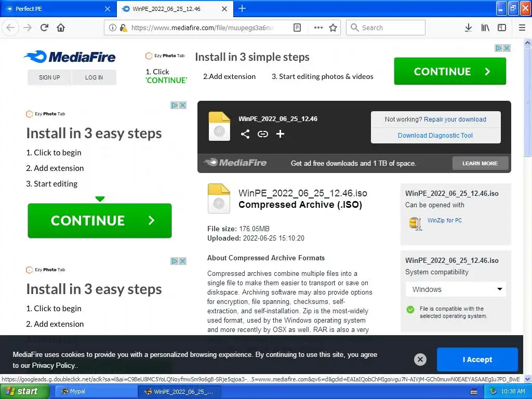Screen dimensions: 532x399
Task: Click the plus icon to save file
Action: pyautogui.click(x=280, y=134)
